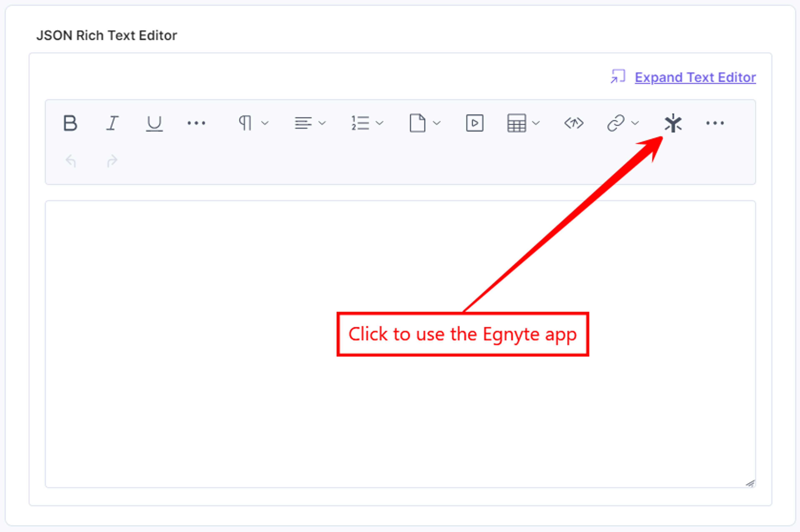Screen dimensions: 800x532
Task: Click the text alignment icon
Action: point(303,123)
